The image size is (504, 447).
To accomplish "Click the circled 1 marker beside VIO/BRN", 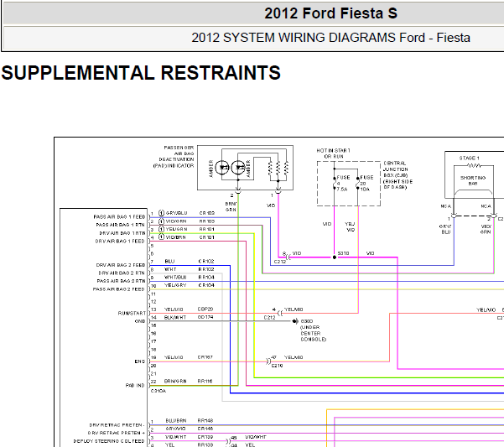I will 162,237.
